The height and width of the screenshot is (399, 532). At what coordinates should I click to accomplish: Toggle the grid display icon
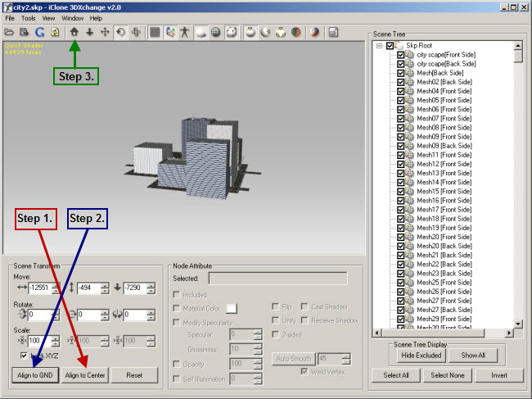point(155,32)
